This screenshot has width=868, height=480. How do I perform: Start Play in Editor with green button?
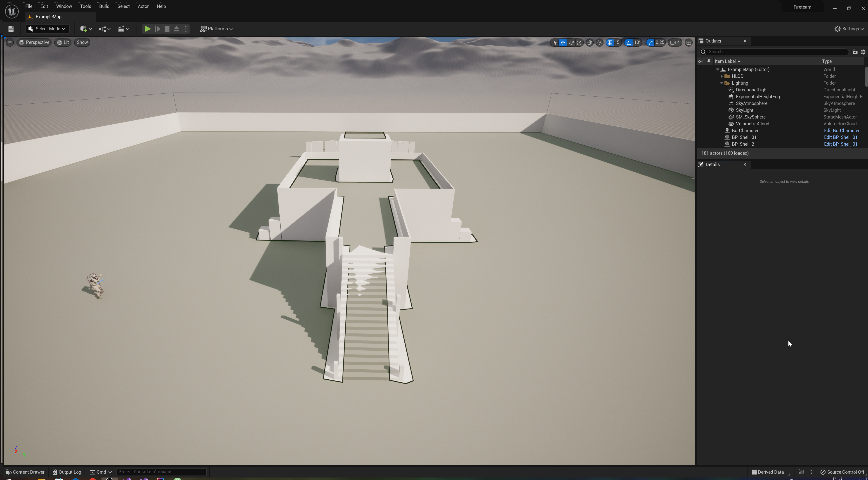point(147,29)
